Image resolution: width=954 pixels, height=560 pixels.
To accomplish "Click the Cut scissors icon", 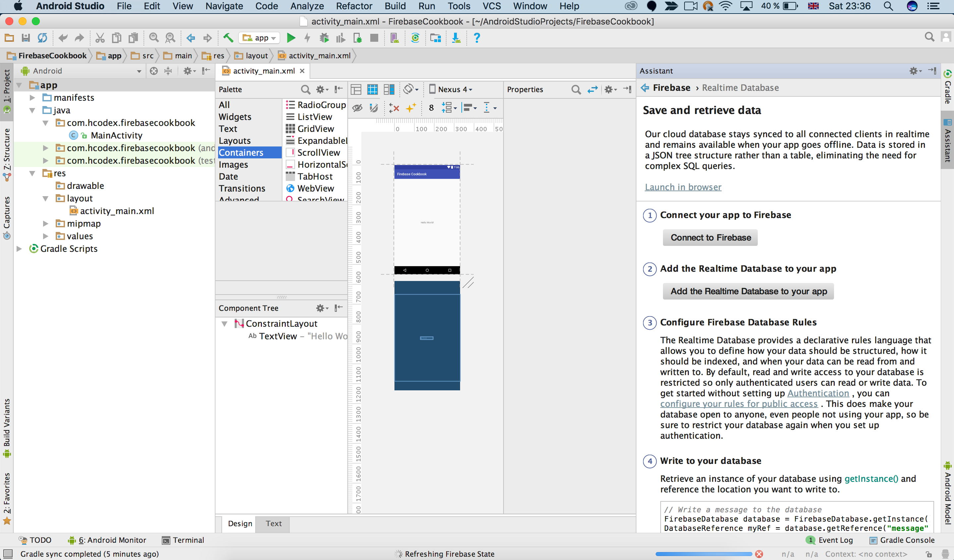I will (100, 38).
